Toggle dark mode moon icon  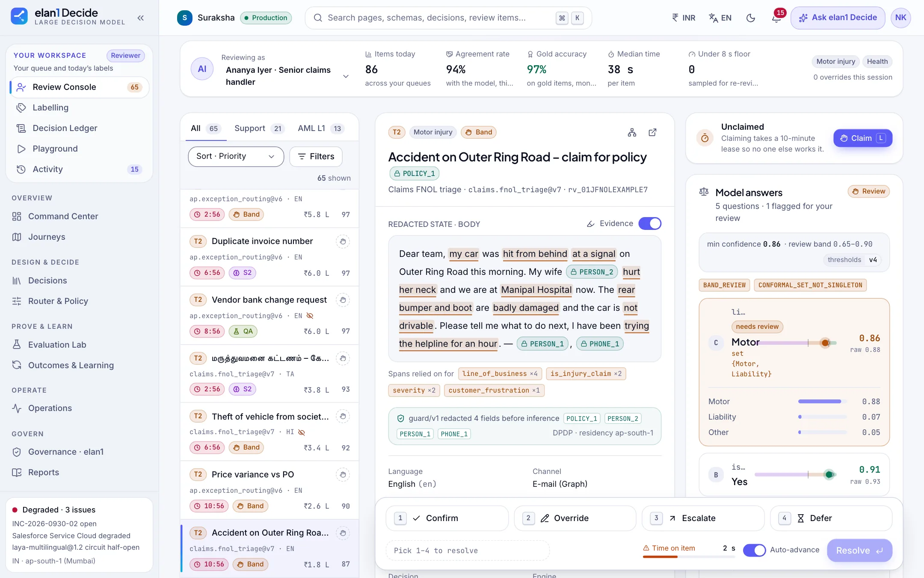pyautogui.click(x=751, y=18)
